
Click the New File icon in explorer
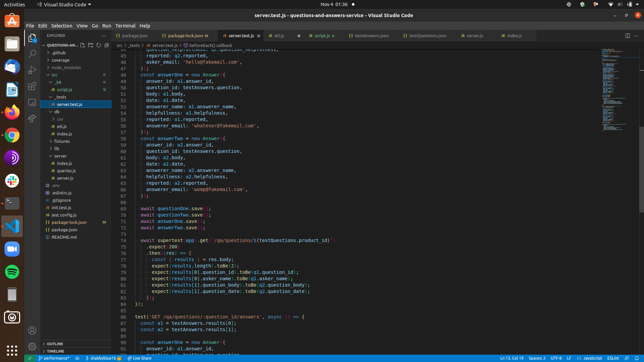click(x=83, y=45)
